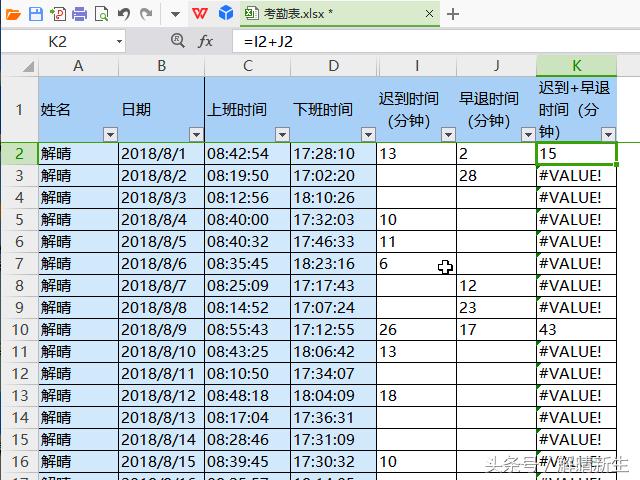Viewport: 640px width, 480px height.
Task: Click the cell with value 23
Action: pyautogui.click(x=496, y=308)
